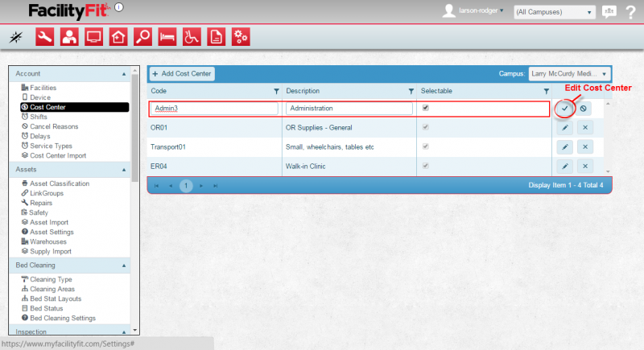Filter the Code column
Viewport: 644px width, 350px height.
pyautogui.click(x=276, y=91)
